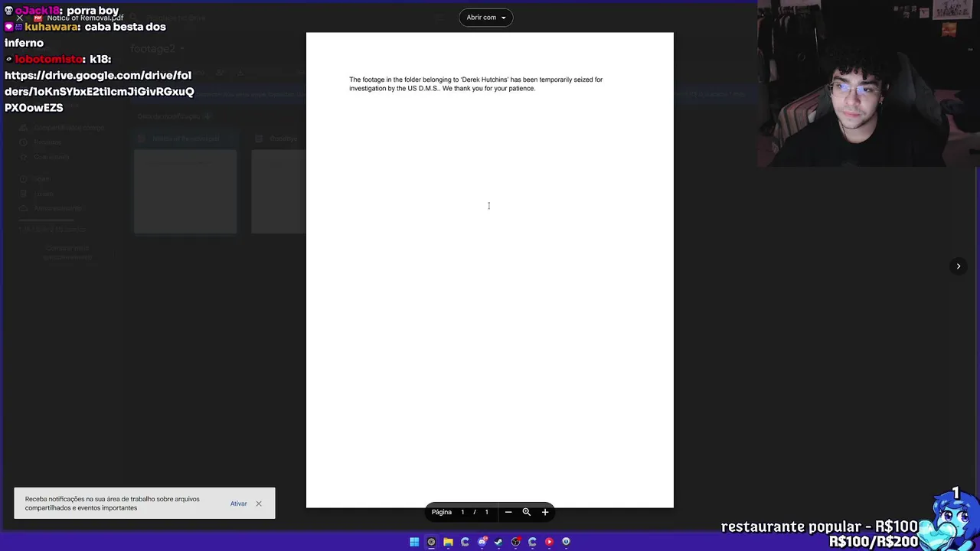The width and height of the screenshot is (980, 551).
Task: Select the 'Notice of Removal.pdf' title text
Action: point(85,18)
